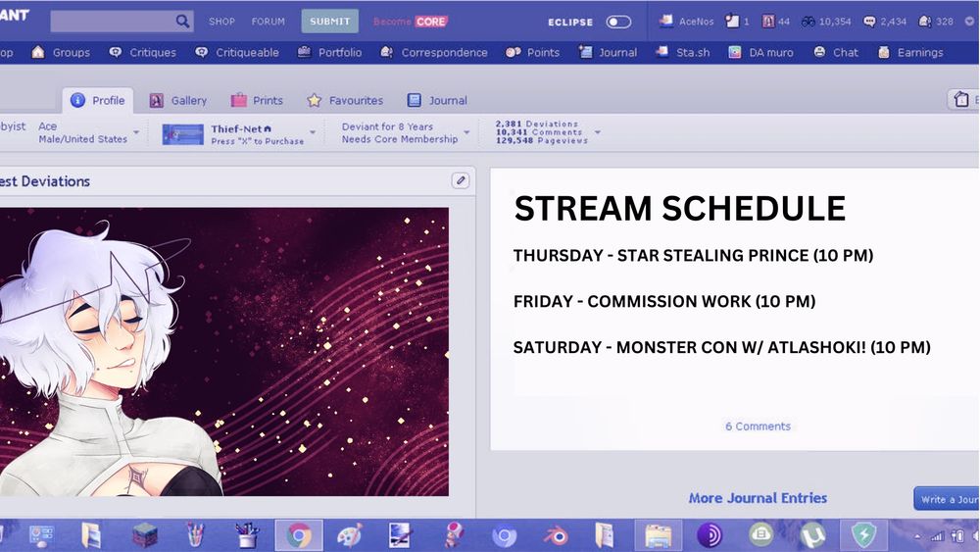This screenshot has height=552, width=980.
Task: Click the Points coins icon
Action: click(x=514, y=53)
